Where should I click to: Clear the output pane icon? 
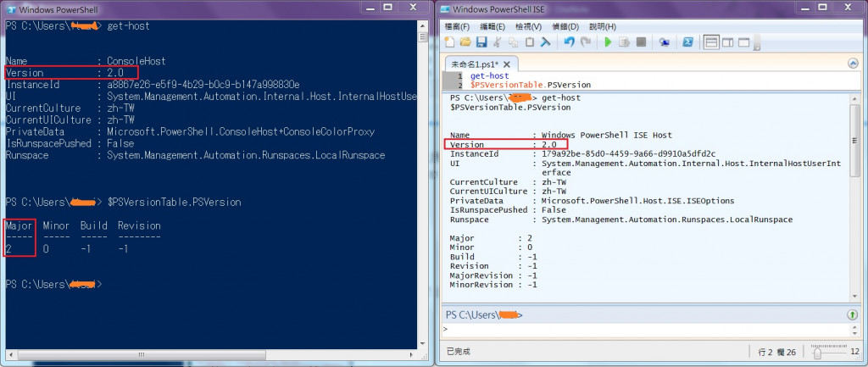point(545,42)
